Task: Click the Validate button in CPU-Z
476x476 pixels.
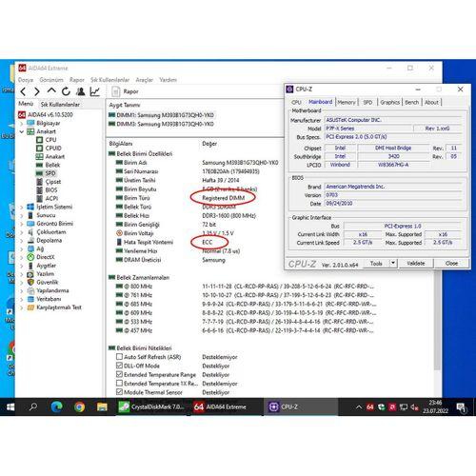Action: 416,263
